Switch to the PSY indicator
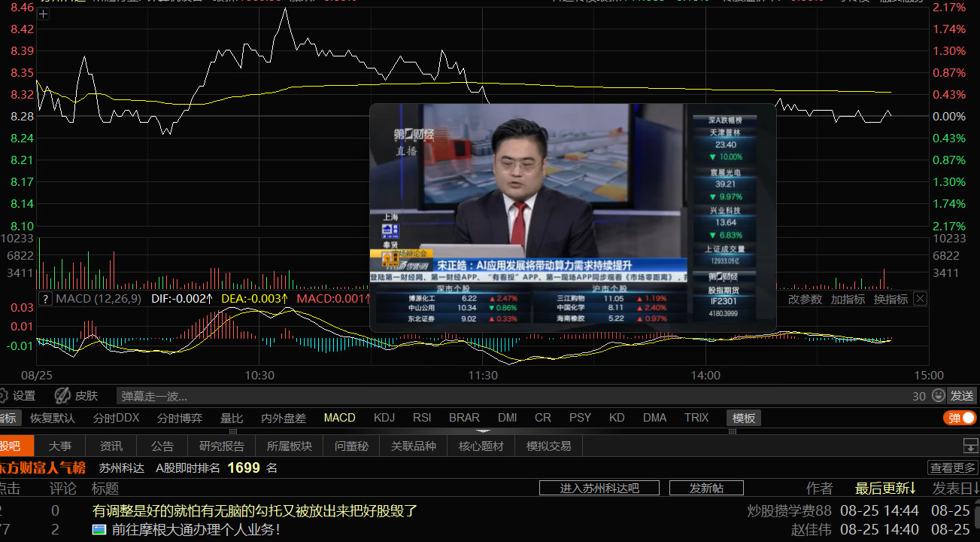980x542 pixels. coord(580,418)
